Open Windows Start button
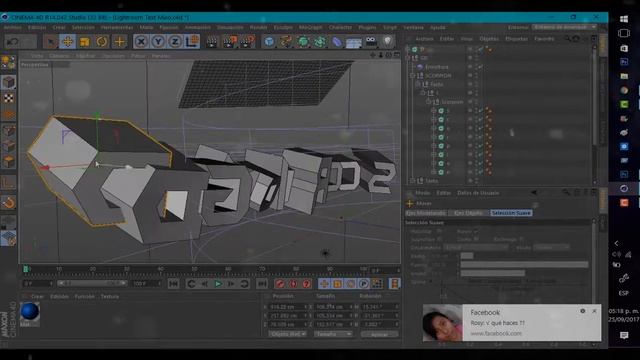 [624, 19]
